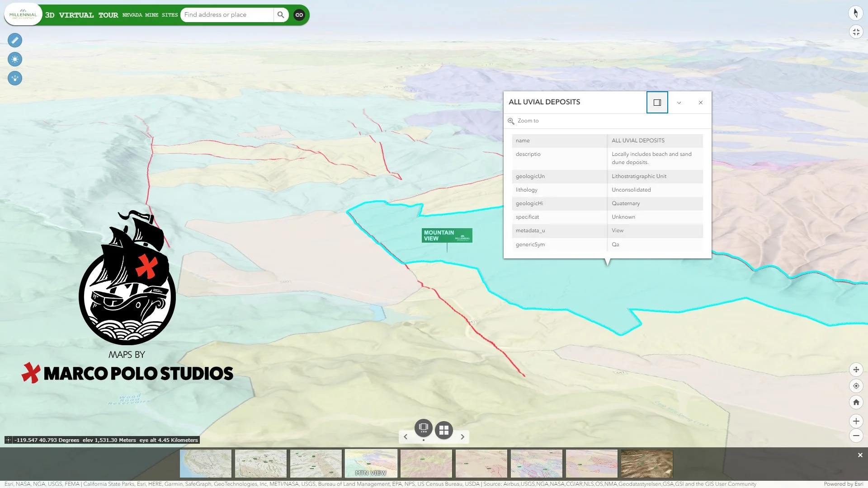Focus the Find address or place field
The image size is (868, 488).
tap(226, 15)
